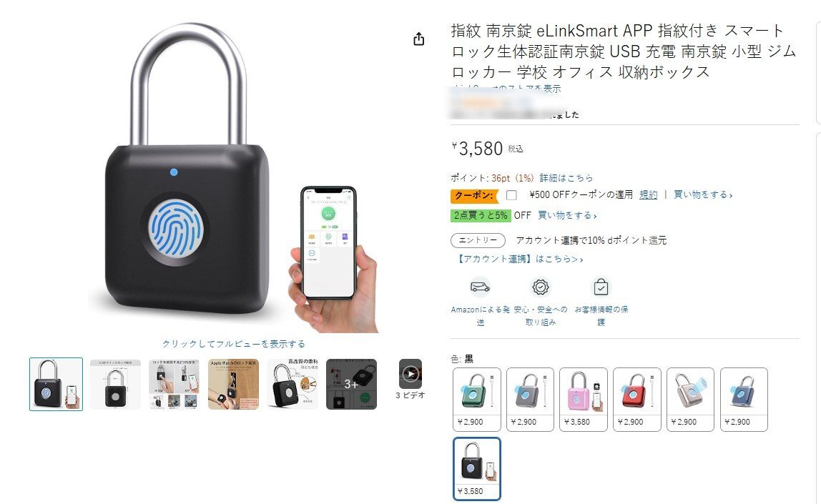
Task: Select the black padlock at ¥3,580
Action: (476, 469)
